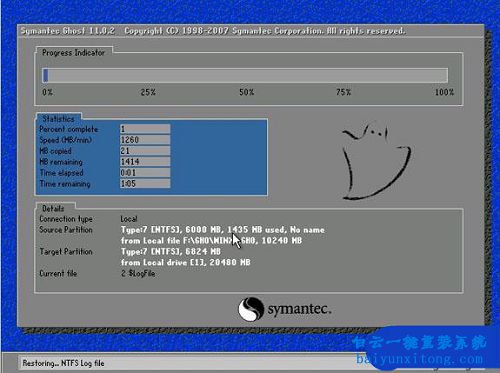The width and height of the screenshot is (500, 373).
Task: Click the Restoring NTFS Log file status bar
Action: point(63,363)
